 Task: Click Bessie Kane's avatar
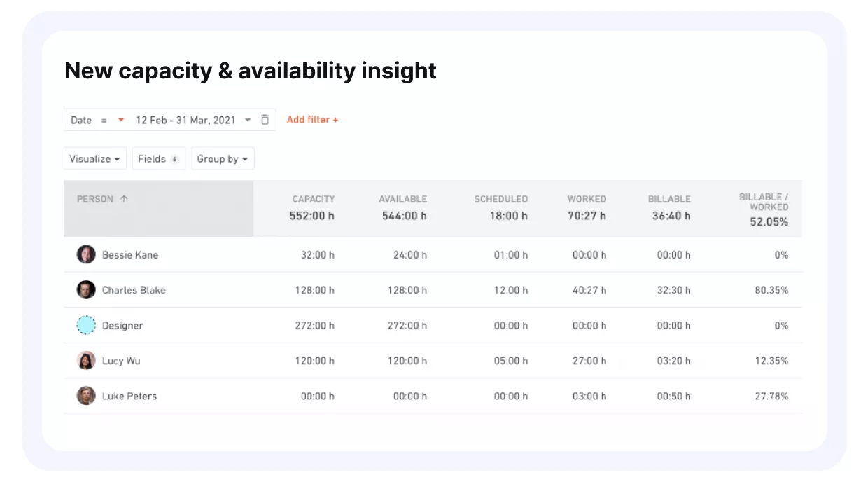pyautogui.click(x=86, y=254)
